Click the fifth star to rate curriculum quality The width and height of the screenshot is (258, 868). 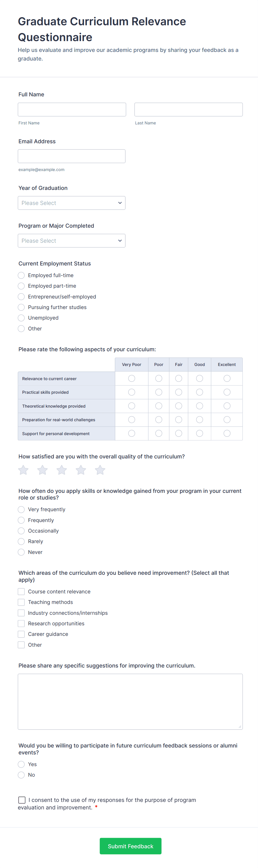pos(100,470)
